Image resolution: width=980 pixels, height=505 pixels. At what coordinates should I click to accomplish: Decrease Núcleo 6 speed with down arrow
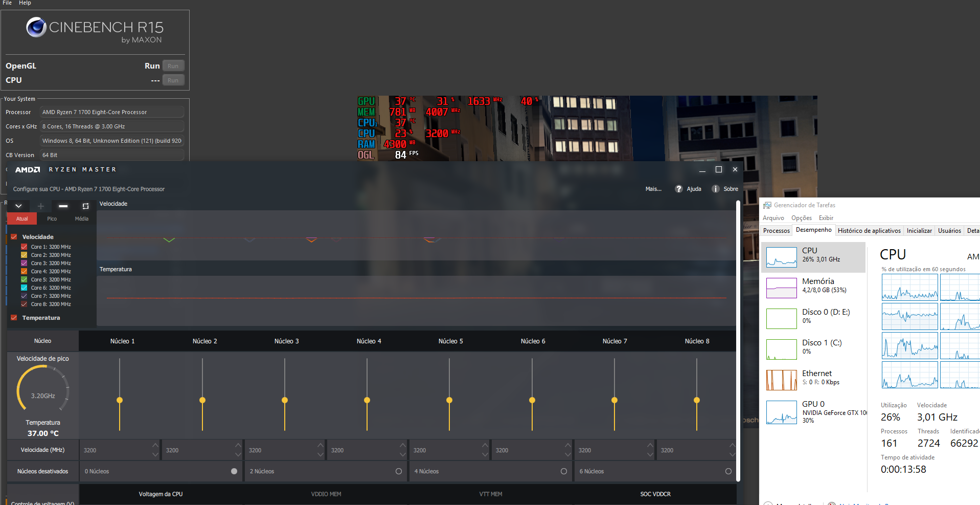(568, 455)
